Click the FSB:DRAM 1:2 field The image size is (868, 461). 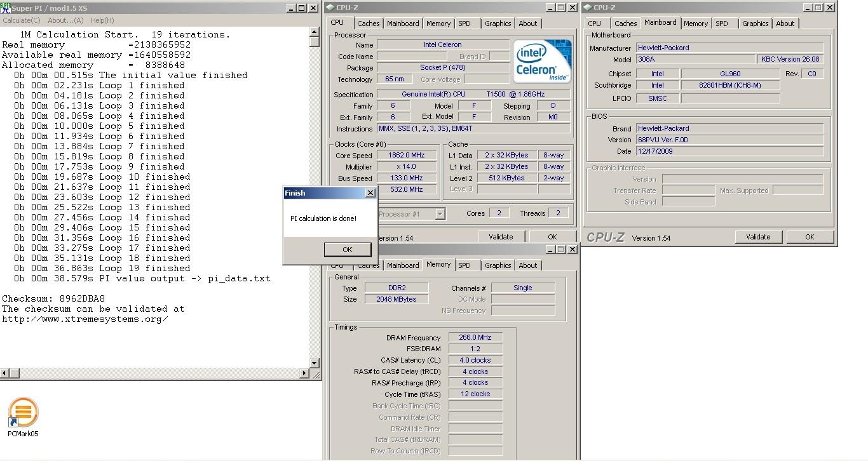pyautogui.click(x=475, y=349)
